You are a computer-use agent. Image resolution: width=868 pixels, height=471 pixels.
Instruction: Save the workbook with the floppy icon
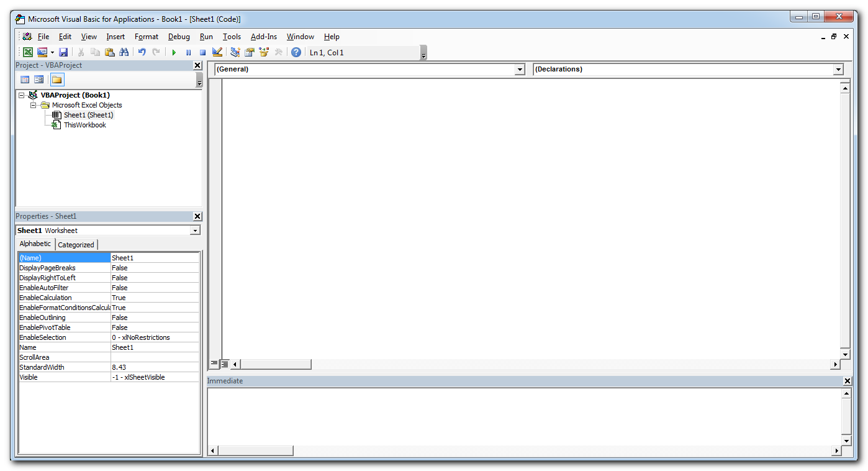coord(63,53)
